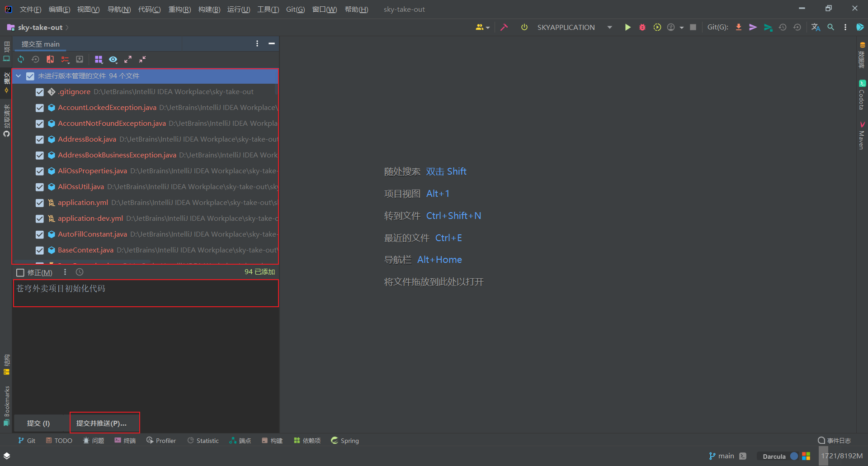The width and height of the screenshot is (868, 466).
Task: Uncheck BaseContext.java checkbox
Action: point(40,250)
